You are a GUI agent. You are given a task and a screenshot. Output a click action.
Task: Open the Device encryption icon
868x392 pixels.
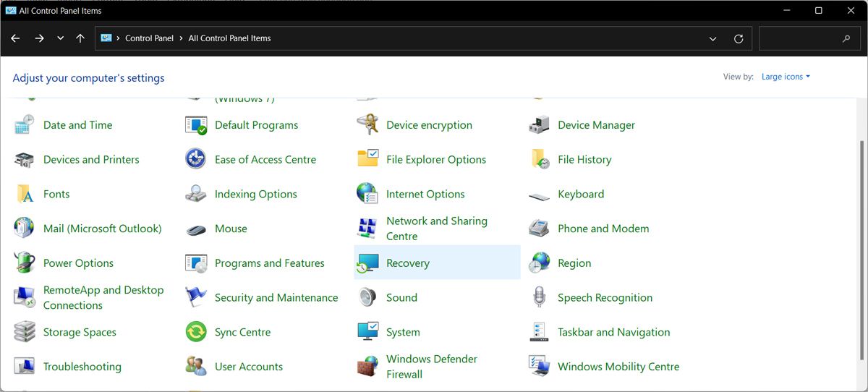click(367, 125)
